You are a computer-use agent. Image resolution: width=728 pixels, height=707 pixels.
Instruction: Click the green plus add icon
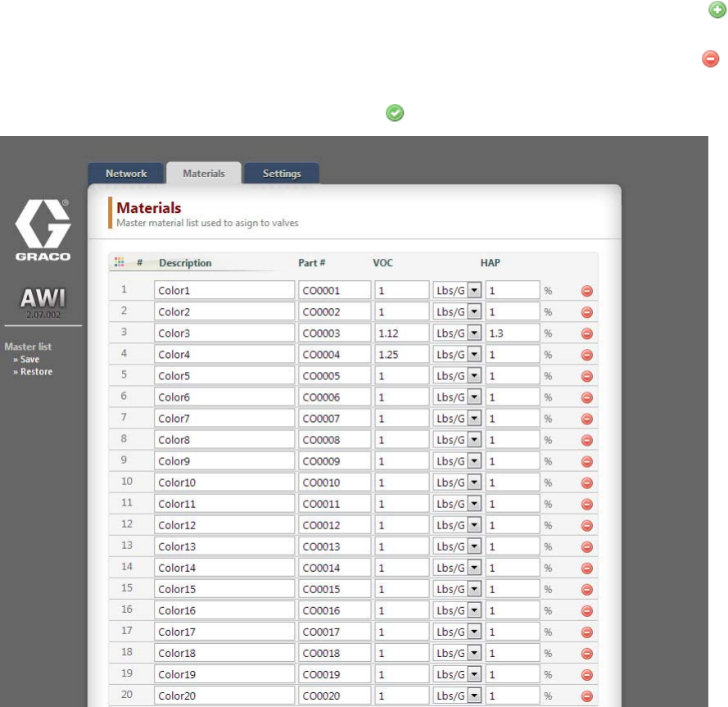click(x=717, y=10)
